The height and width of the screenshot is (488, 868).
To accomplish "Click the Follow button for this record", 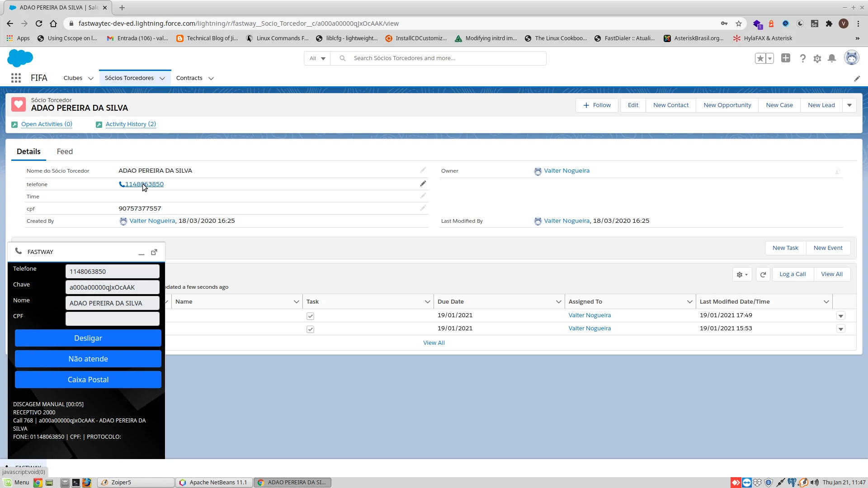I will 598,105.
